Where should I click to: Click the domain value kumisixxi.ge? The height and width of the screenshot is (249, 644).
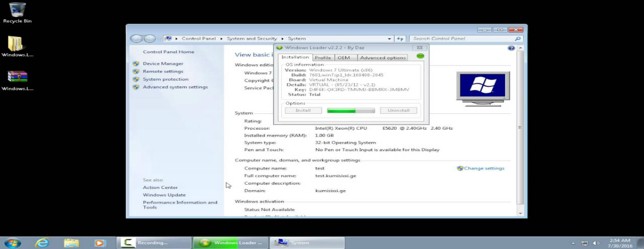330,191
